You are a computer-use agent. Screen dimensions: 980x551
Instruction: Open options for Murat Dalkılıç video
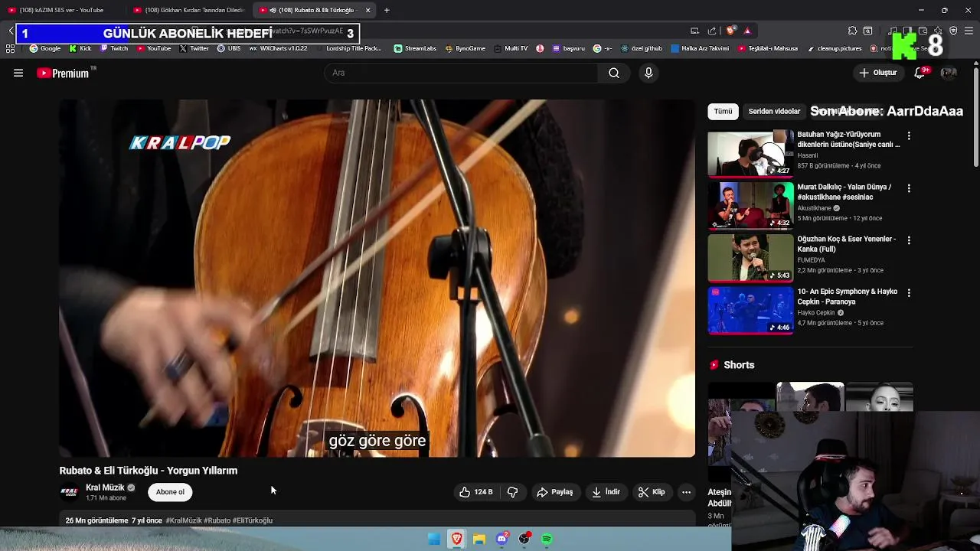pos(909,188)
